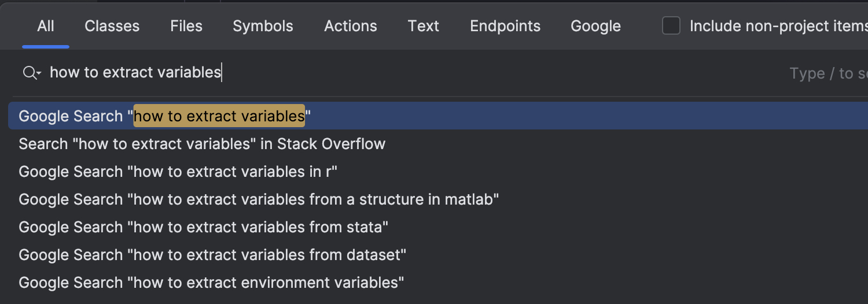The image size is (868, 304).
Task: Select "how to extract variables in r" suggestion
Action: (438, 172)
